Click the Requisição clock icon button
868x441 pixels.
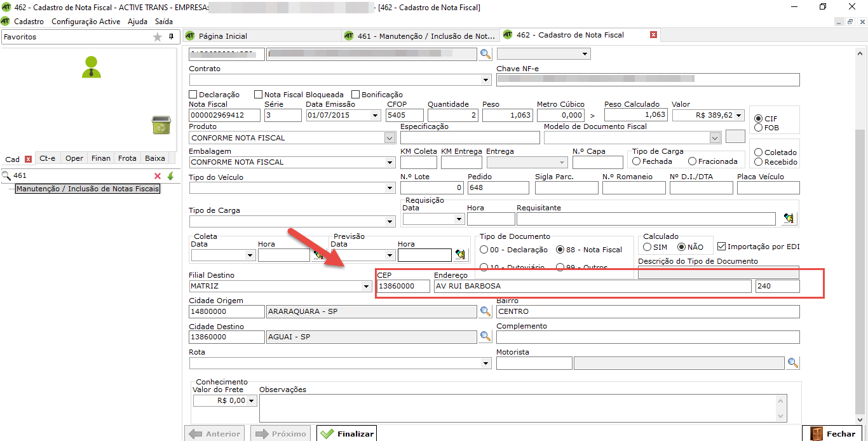[789, 219]
